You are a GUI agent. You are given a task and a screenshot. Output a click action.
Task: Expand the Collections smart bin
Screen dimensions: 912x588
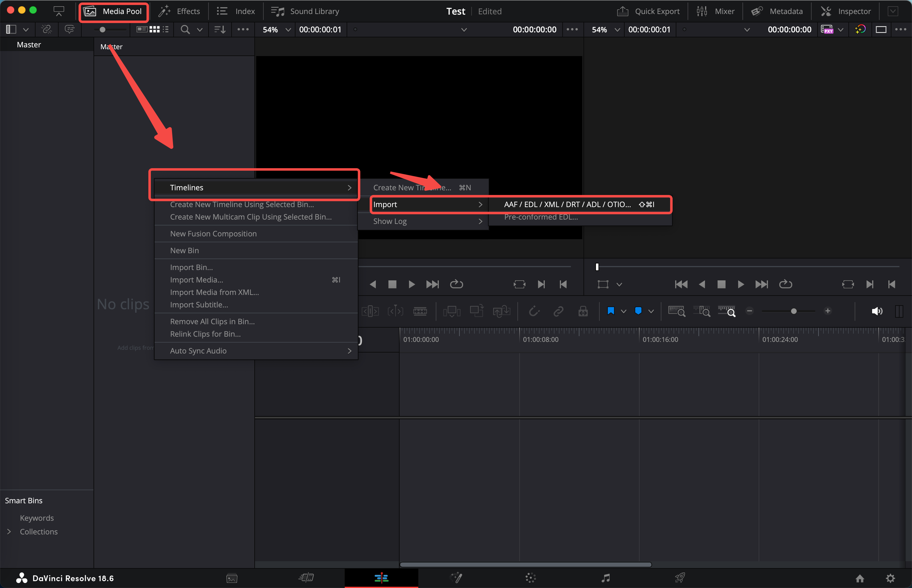9,532
